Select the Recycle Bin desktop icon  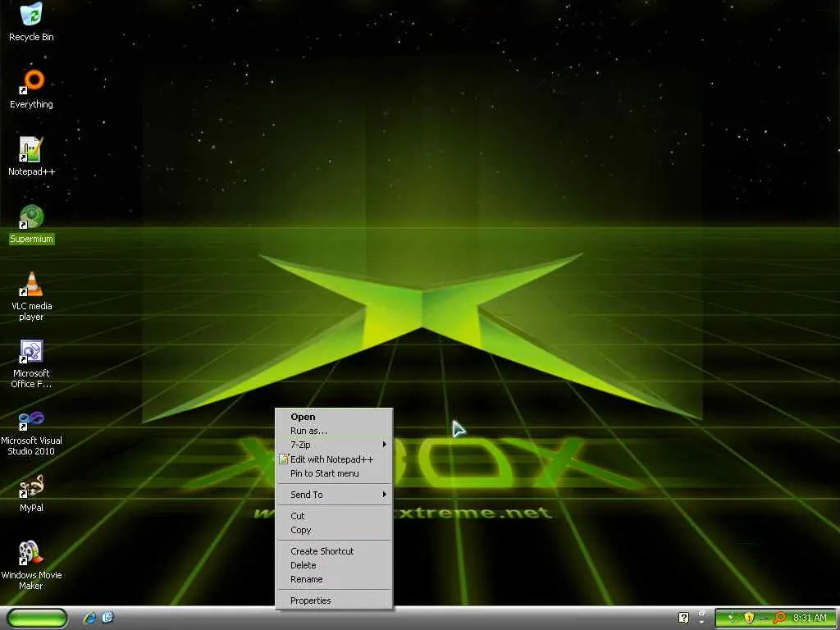[x=31, y=21]
